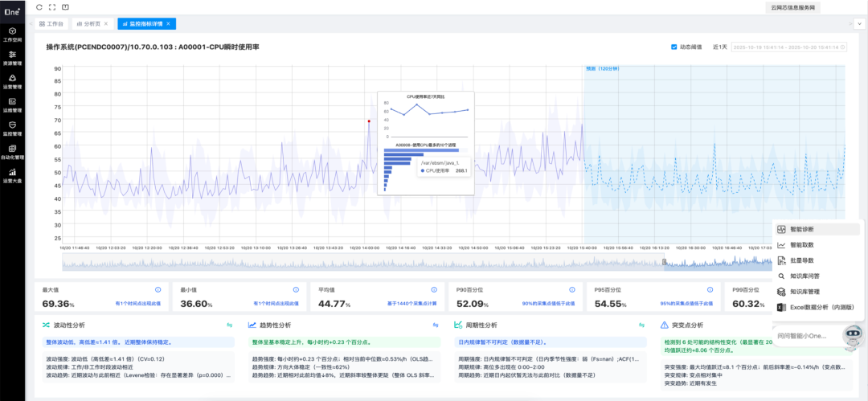Image resolution: width=868 pixels, height=401 pixels.
Task: Open 自动化管理 in the sidebar
Action: [13, 150]
